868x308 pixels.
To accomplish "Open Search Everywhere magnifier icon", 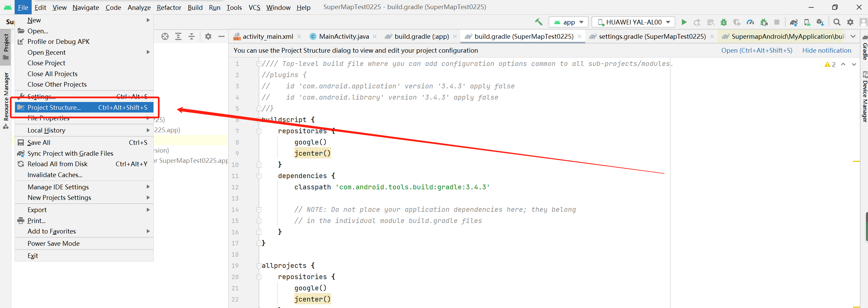I will click(x=837, y=22).
